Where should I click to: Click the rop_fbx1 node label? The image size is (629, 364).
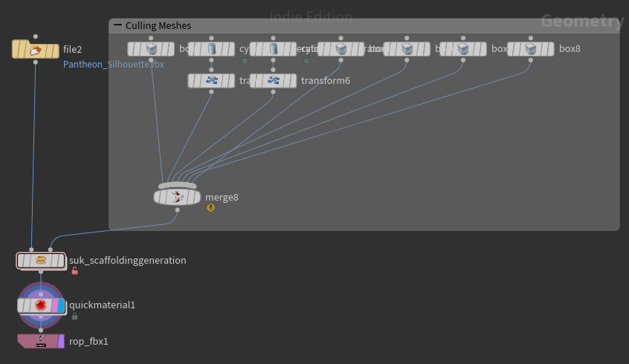click(88, 342)
